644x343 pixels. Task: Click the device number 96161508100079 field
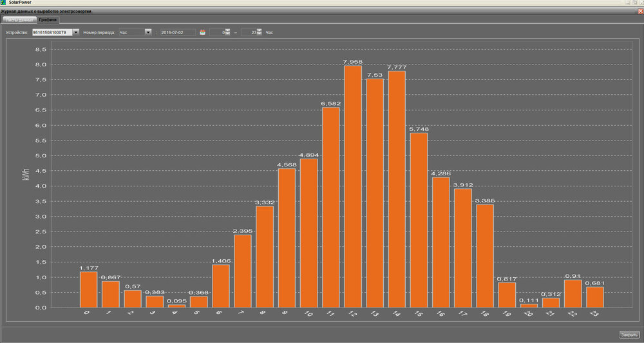pyautogui.click(x=52, y=32)
